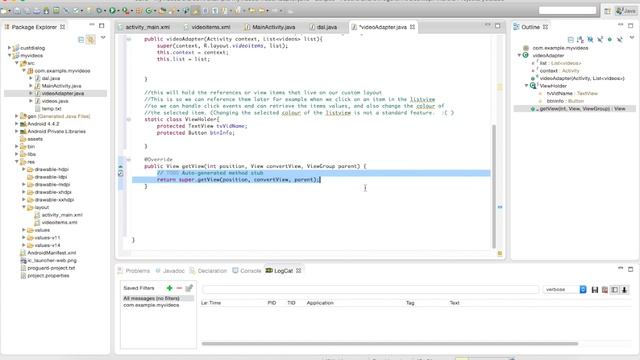The image size is (640, 360).
Task: Click the LogCat search filter input field
Action: [371, 289]
